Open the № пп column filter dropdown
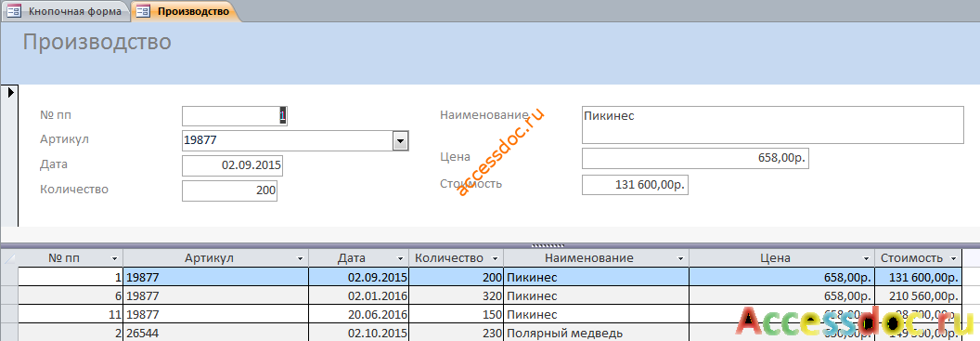980x341 pixels. coord(114,258)
